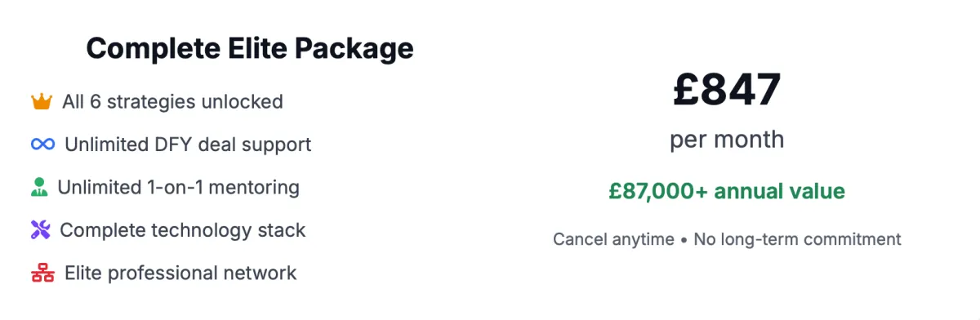Click the £847 price figure
Screen dimensions: 980x320
pos(727,89)
